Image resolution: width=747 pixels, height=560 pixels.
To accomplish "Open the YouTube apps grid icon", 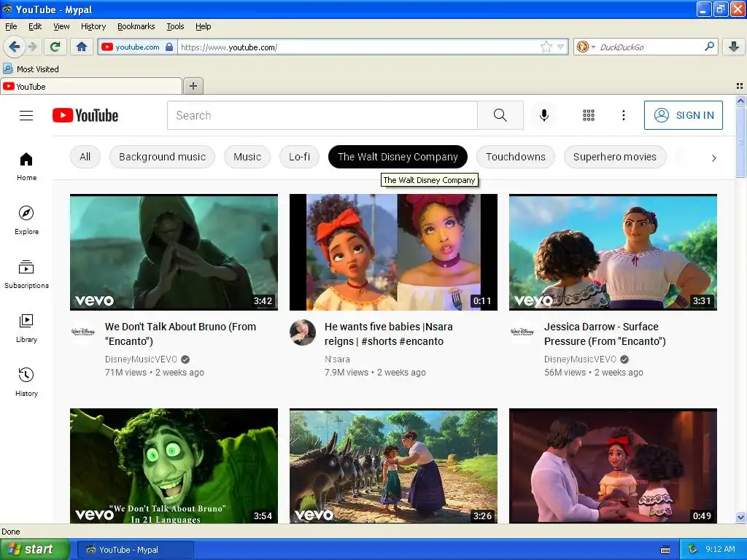I will point(589,115).
